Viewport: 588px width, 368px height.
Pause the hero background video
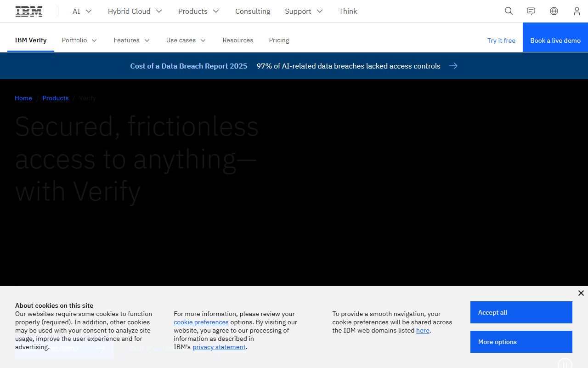point(565,364)
